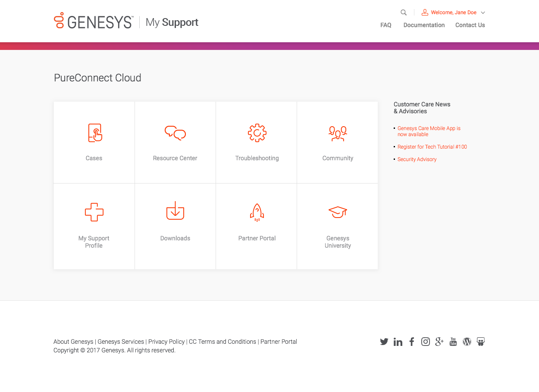This screenshot has width=539, height=392.
Task: Open the Security Advisory link
Action: [417, 159]
